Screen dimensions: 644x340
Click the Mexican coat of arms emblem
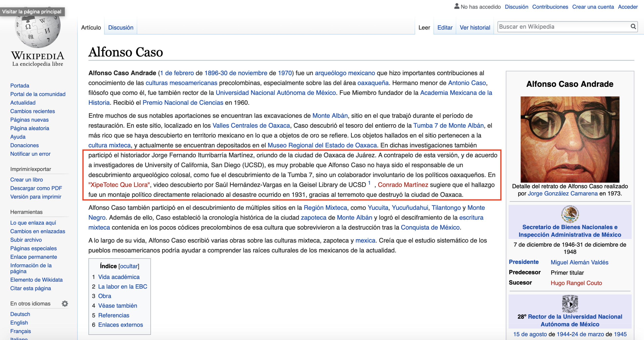570,214
